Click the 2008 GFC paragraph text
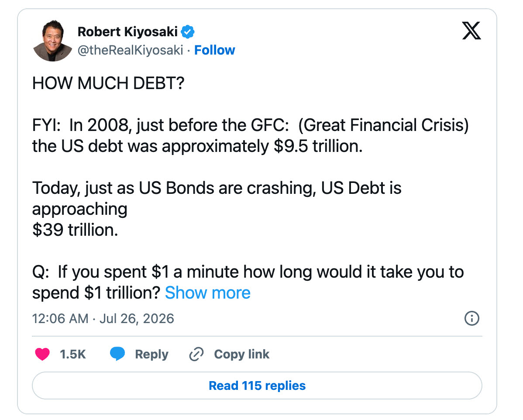 tap(251, 135)
